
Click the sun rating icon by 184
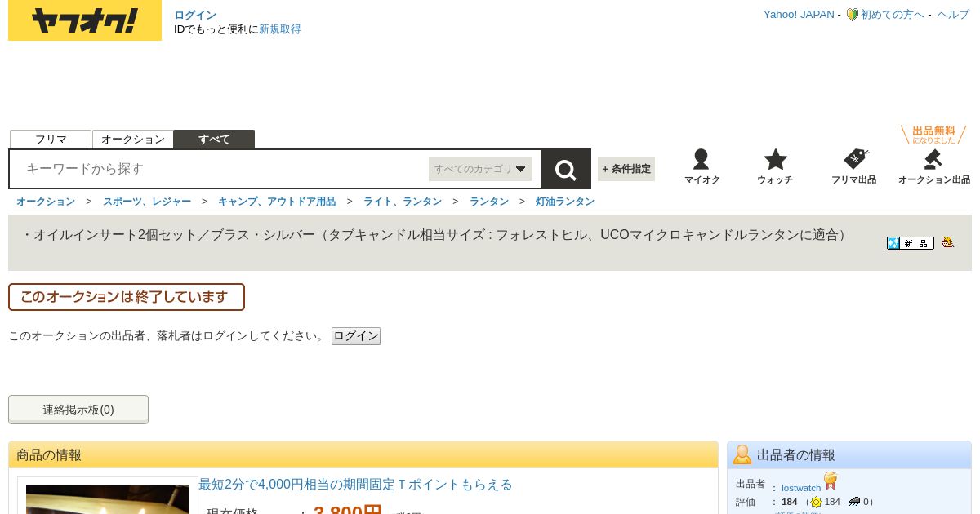(x=816, y=503)
